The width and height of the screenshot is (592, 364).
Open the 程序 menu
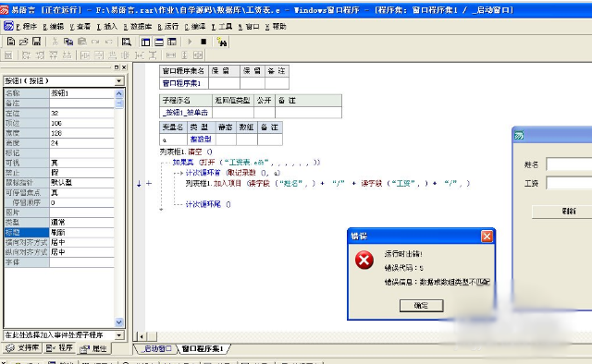27,27
